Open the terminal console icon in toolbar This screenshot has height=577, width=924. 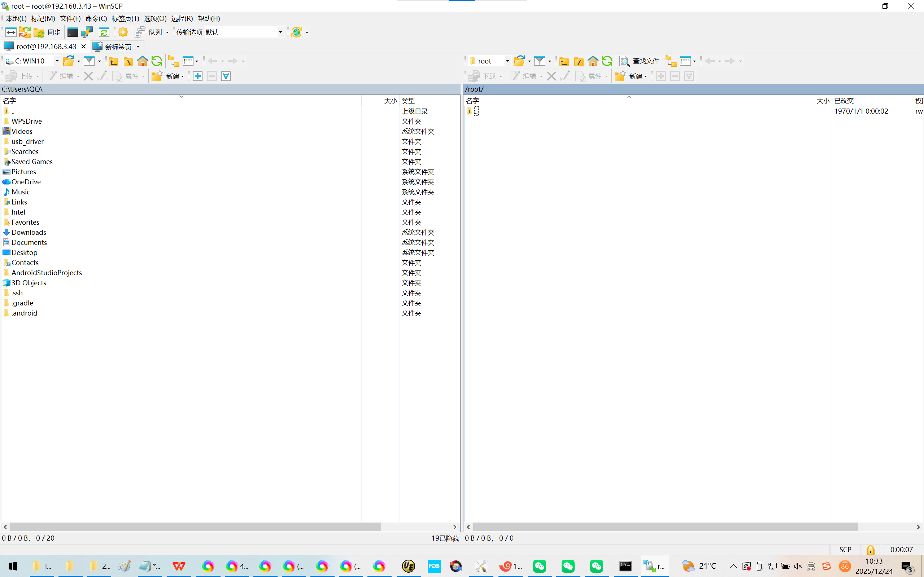[x=73, y=32]
